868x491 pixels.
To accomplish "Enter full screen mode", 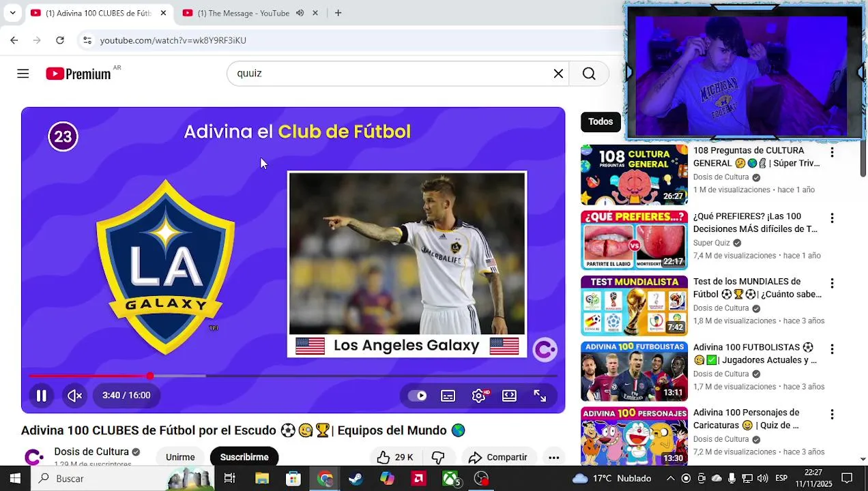I will tap(540, 396).
